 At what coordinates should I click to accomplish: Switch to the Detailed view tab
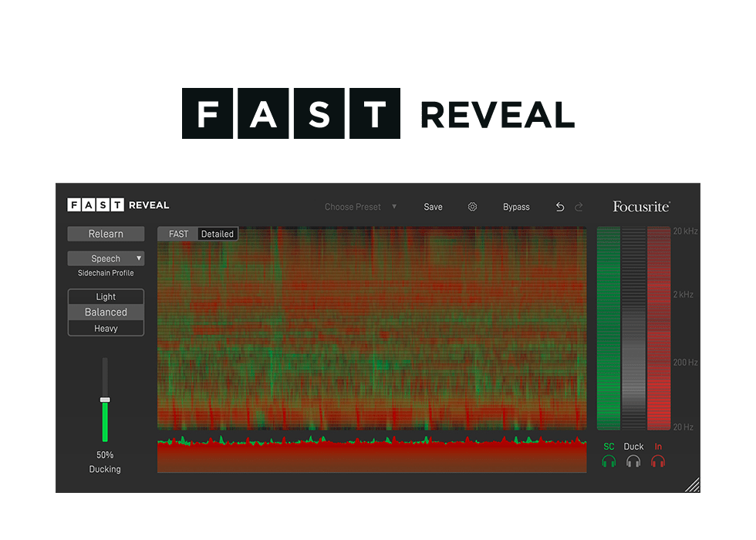[x=218, y=234]
